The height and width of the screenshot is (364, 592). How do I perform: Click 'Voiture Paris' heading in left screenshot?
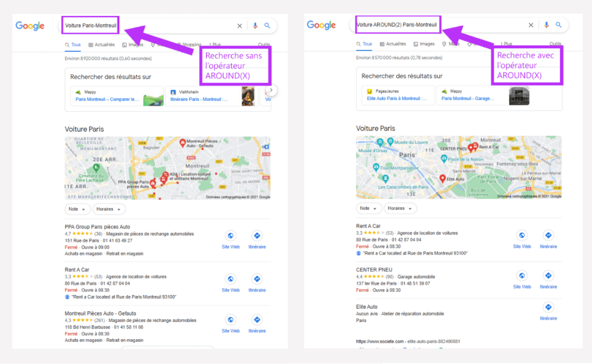(x=84, y=129)
